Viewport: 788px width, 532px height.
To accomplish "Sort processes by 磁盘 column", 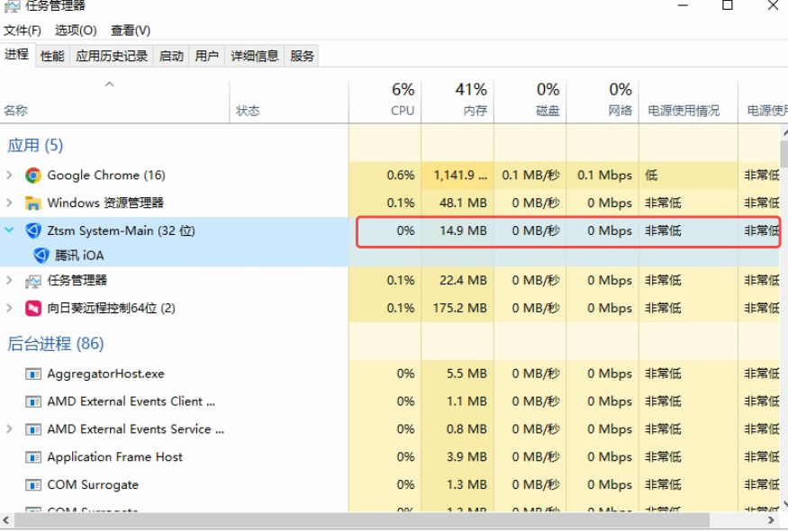I will tap(530, 102).
